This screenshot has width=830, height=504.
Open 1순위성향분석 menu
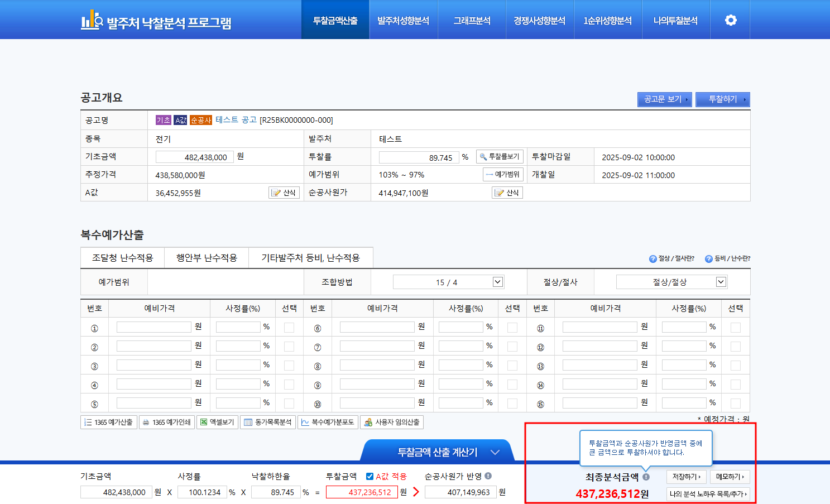(x=608, y=20)
